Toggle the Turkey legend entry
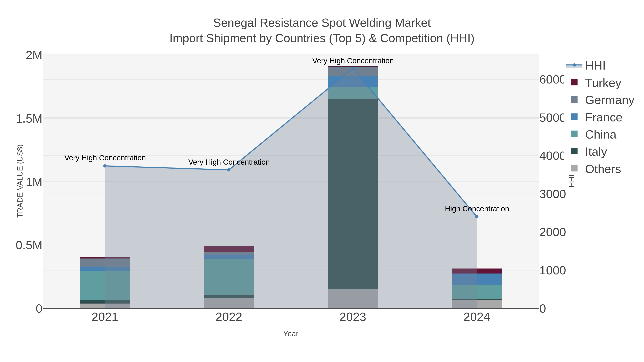 click(x=596, y=83)
